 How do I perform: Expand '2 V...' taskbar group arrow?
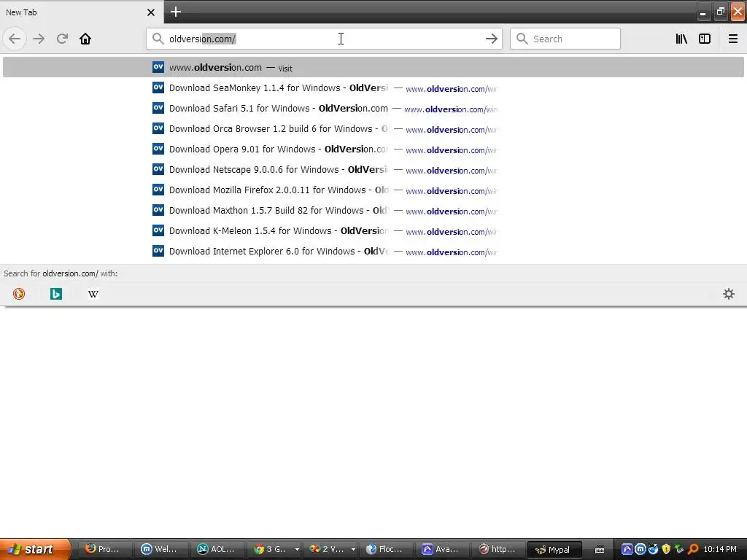tap(353, 549)
